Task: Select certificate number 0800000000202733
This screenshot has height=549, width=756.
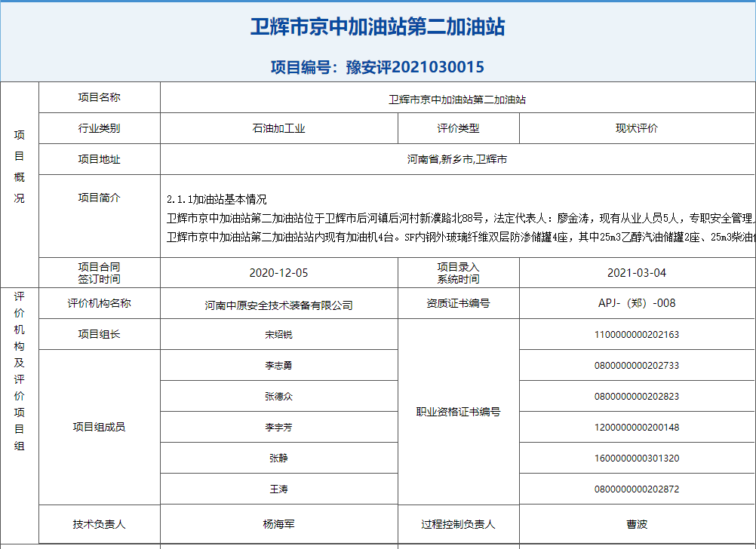Action: 637,365
